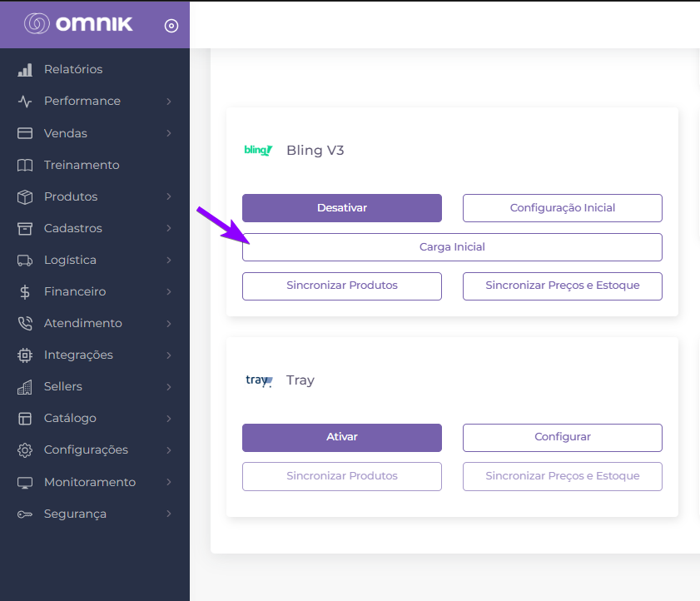Select the Sellers menu label
The width and height of the screenshot is (700, 601).
coord(63,387)
